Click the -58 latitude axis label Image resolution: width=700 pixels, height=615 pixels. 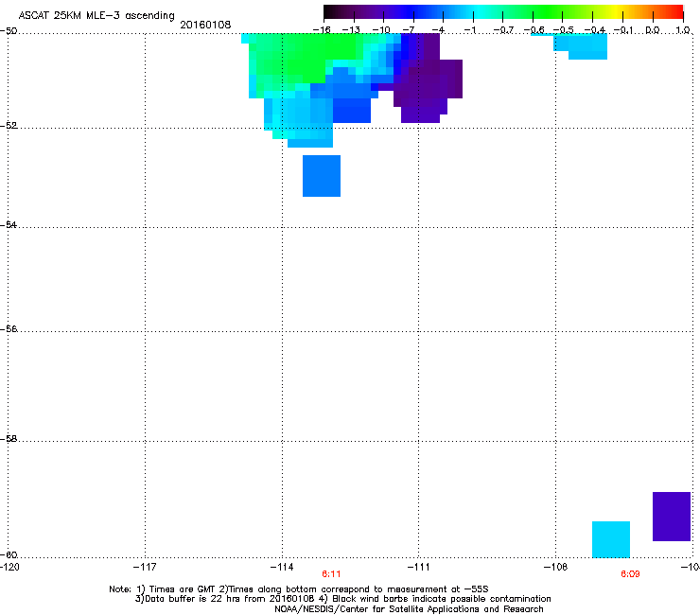pos(9,439)
